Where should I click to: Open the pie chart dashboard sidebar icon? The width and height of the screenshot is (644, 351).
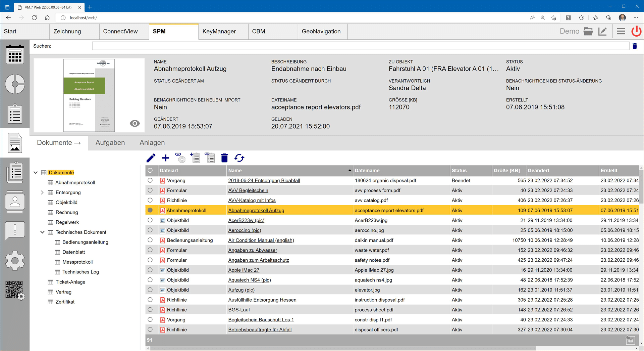click(x=15, y=84)
